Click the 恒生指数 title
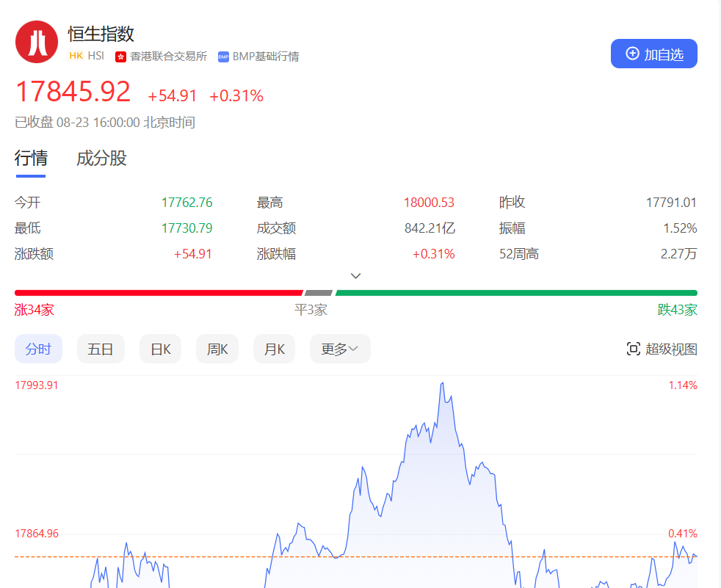721x588 pixels. [x=101, y=34]
